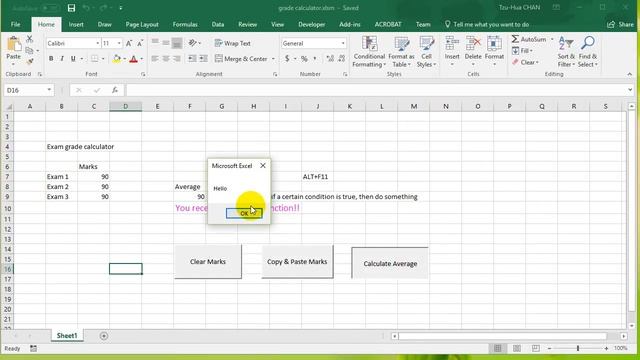Toggle Top Align

(155, 42)
